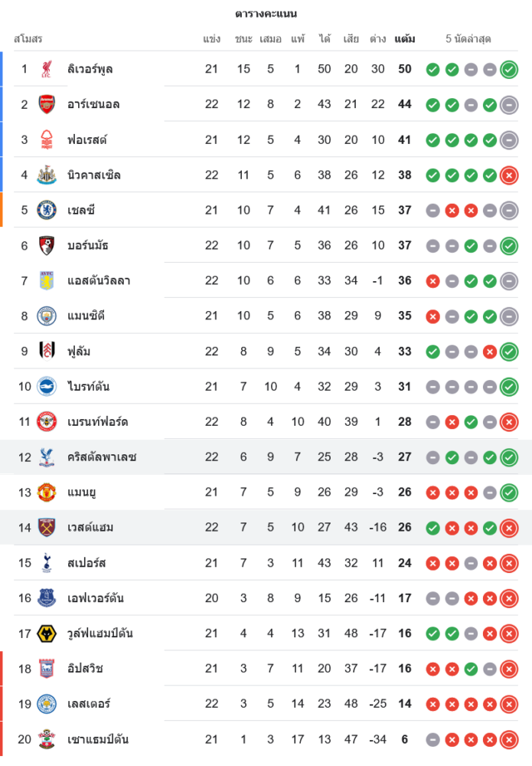Image resolution: width=532 pixels, height=766 pixels.
Task: Click the Liverpool club crest icon
Action: (x=47, y=69)
